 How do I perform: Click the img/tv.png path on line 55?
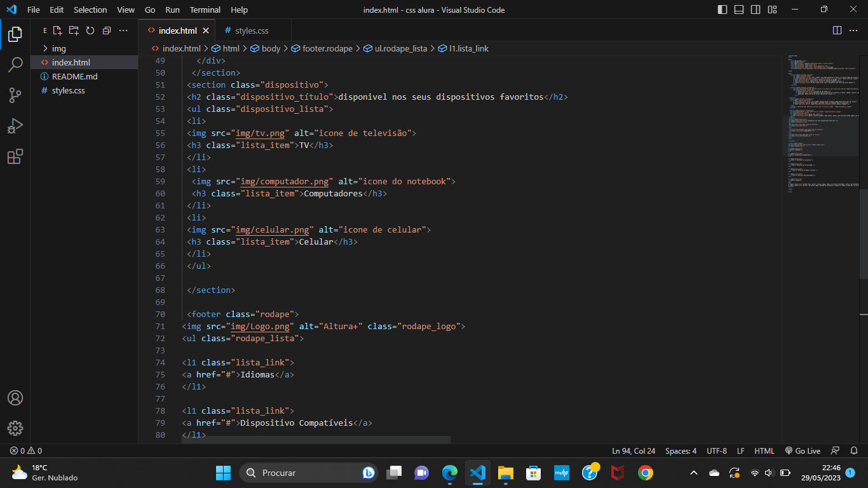(261, 133)
